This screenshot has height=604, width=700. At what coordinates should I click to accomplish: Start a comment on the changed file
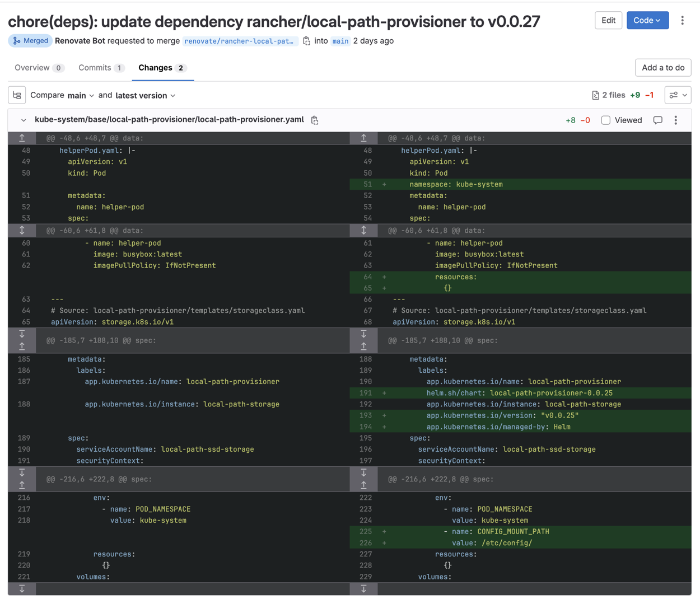(x=657, y=120)
